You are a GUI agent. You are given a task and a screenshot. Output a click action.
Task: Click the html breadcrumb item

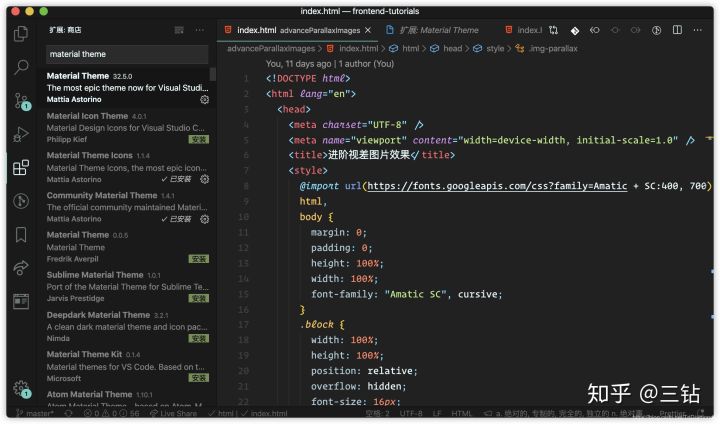404,49
